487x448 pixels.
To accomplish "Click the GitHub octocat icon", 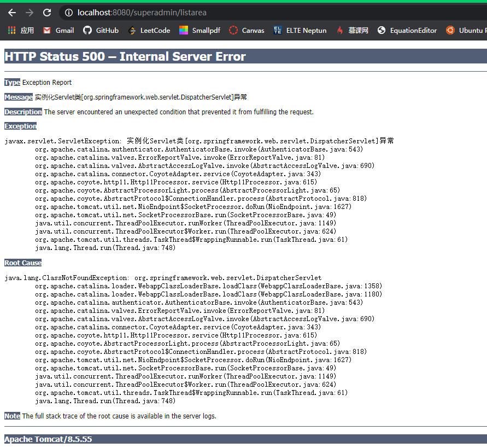I will click(x=87, y=31).
